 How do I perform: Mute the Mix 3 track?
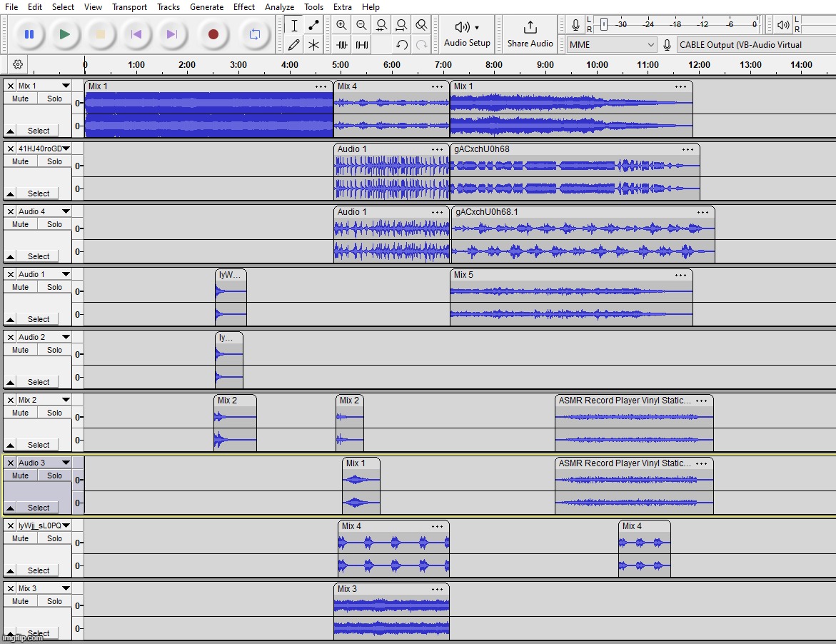[19, 600]
